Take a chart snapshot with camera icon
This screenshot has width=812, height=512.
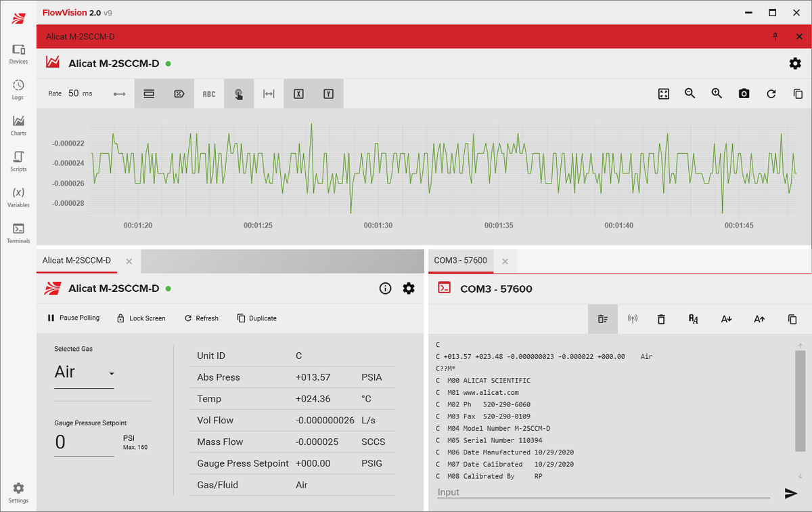pos(744,94)
